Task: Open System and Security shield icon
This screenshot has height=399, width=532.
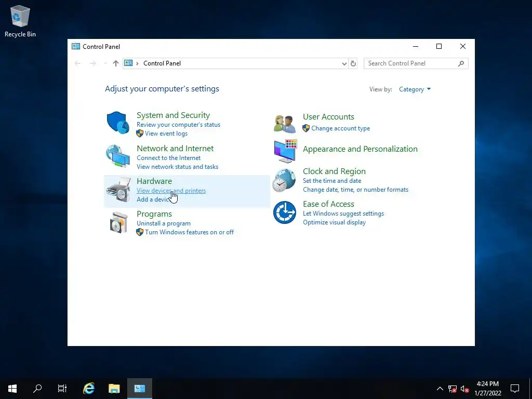Action: pyautogui.click(x=118, y=123)
